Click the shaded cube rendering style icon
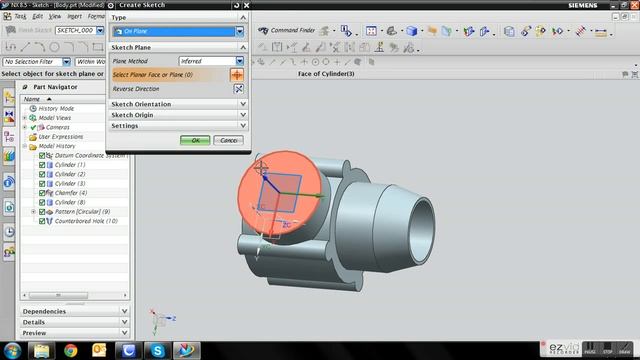Image resolution: width=640 pixels, height=360 pixels. tap(412, 31)
